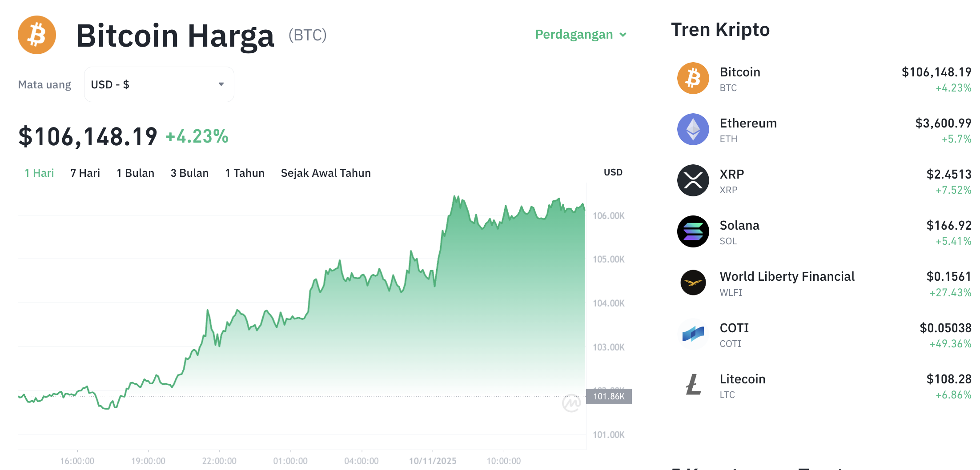Switch to the 7 Hari chart view
This screenshot has height=470, width=980.
pyautogui.click(x=84, y=173)
